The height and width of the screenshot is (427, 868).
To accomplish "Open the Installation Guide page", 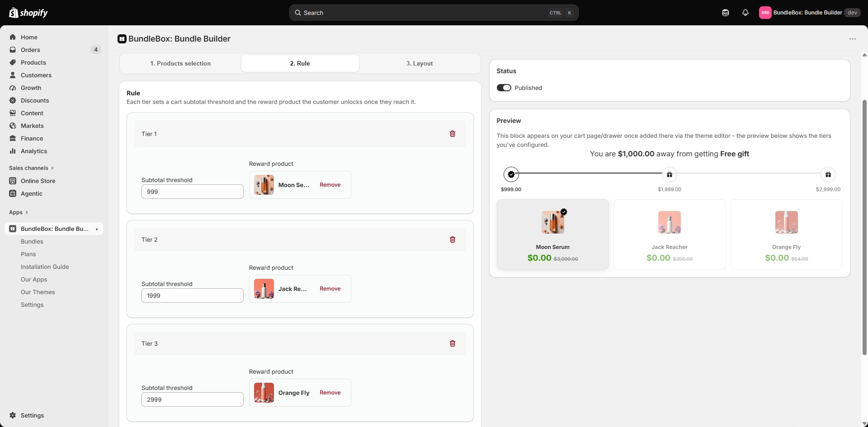I will [x=45, y=267].
